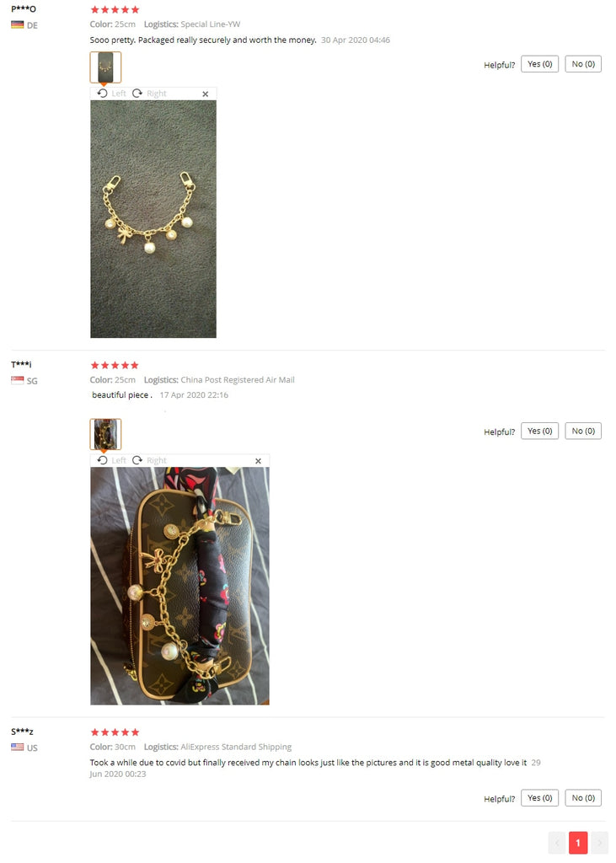Rotate second review photo left
This screenshot has height=863, width=616.
[112, 460]
